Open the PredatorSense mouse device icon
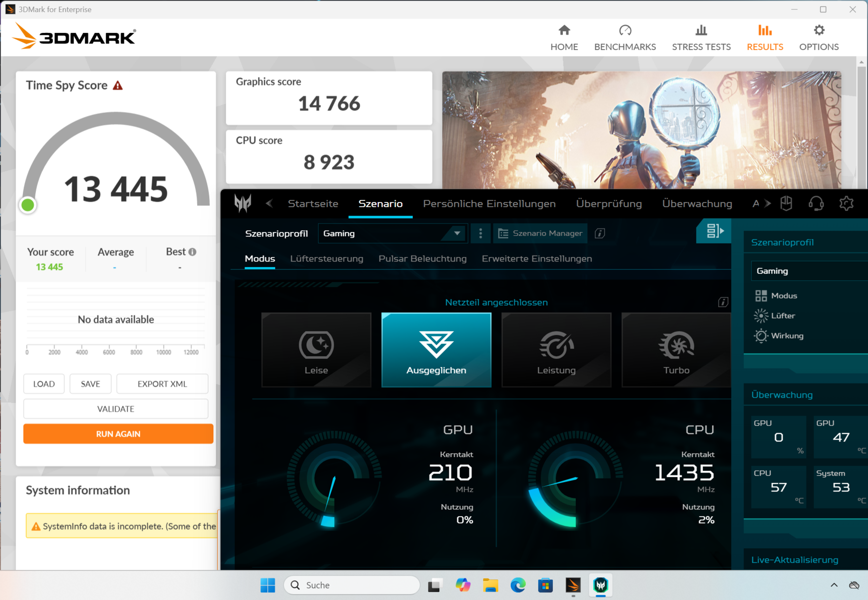 coord(786,203)
